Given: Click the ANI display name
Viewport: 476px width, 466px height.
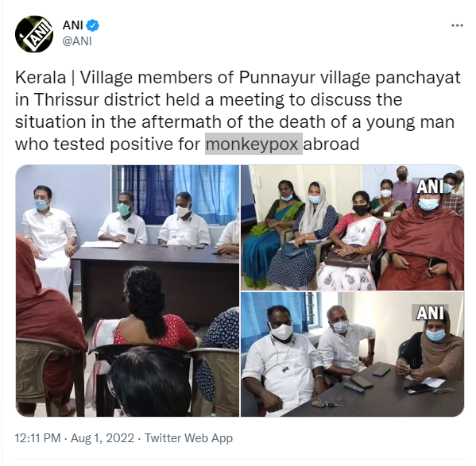Looking at the screenshot, I should (x=72, y=25).
